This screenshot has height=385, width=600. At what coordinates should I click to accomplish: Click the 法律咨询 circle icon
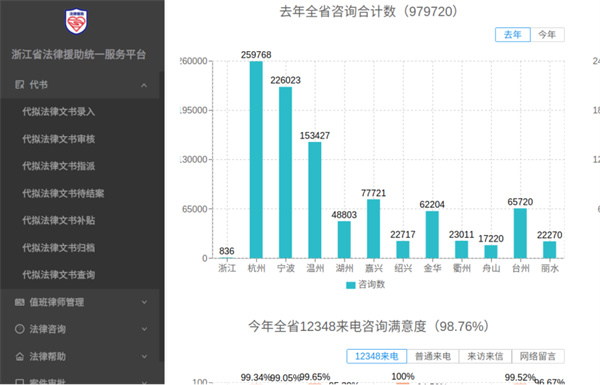pyautogui.click(x=20, y=329)
